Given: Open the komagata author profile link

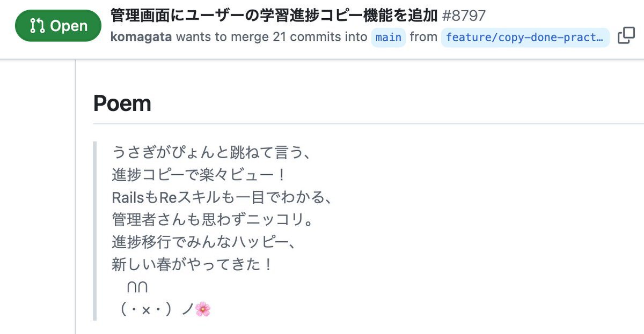Looking at the screenshot, I should pyautogui.click(x=141, y=37).
